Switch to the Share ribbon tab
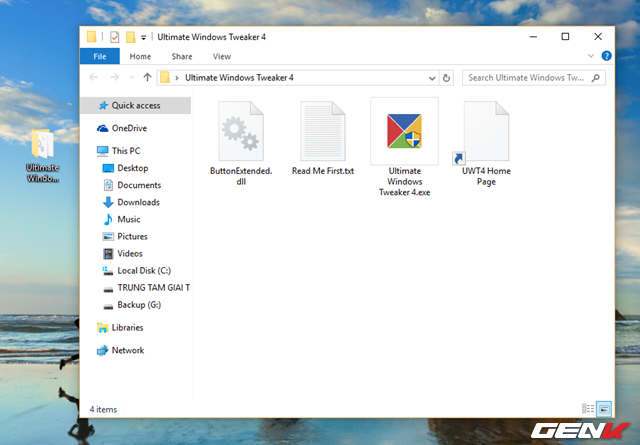The width and height of the screenshot is (640, 445). click(182, 56)
